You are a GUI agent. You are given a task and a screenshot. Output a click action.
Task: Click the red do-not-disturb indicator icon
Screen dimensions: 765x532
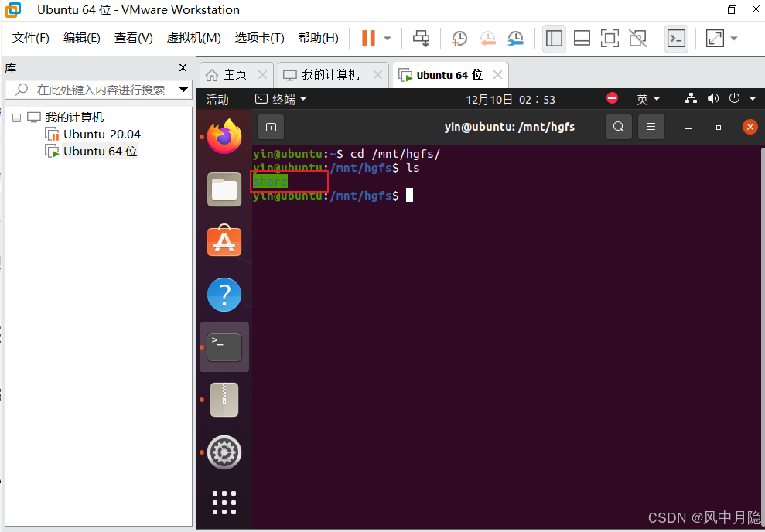tap(612, 98)
